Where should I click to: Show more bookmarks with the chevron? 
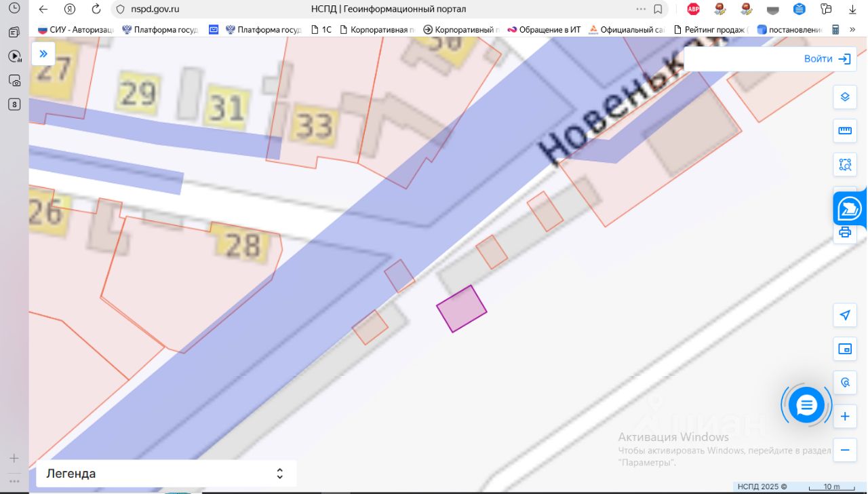pyautogui.click(x=854, y=30)
